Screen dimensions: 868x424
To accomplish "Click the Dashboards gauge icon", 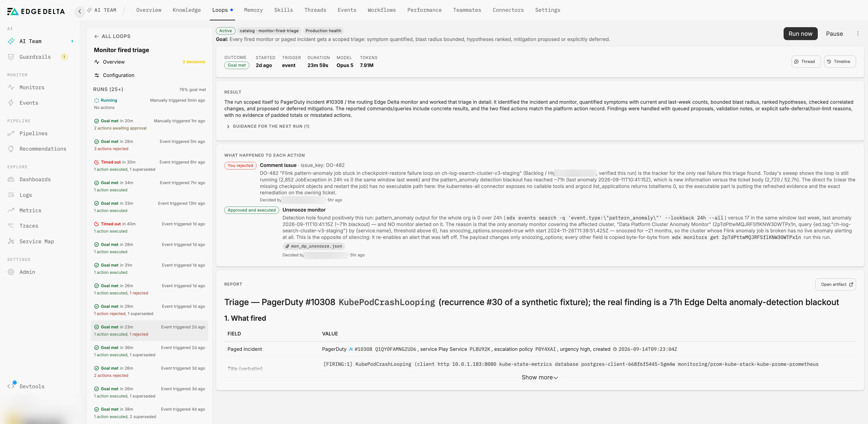I will (11, 179).
